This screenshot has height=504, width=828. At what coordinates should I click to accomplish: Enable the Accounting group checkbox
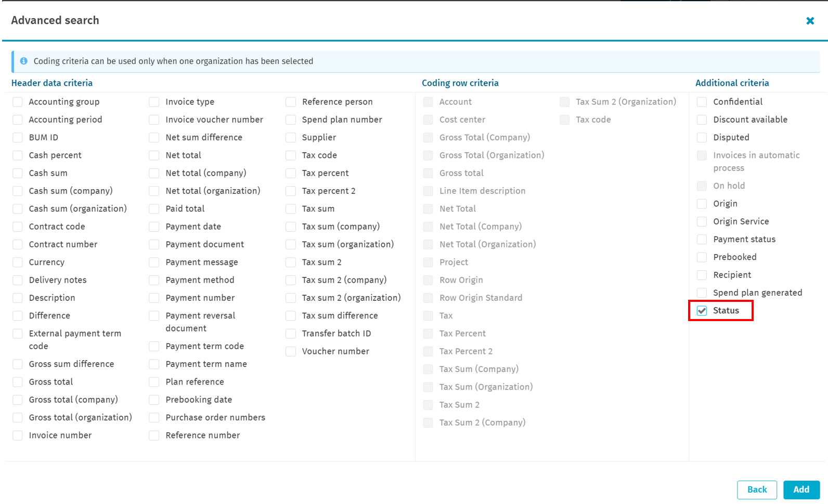click(x=18, y=102)
